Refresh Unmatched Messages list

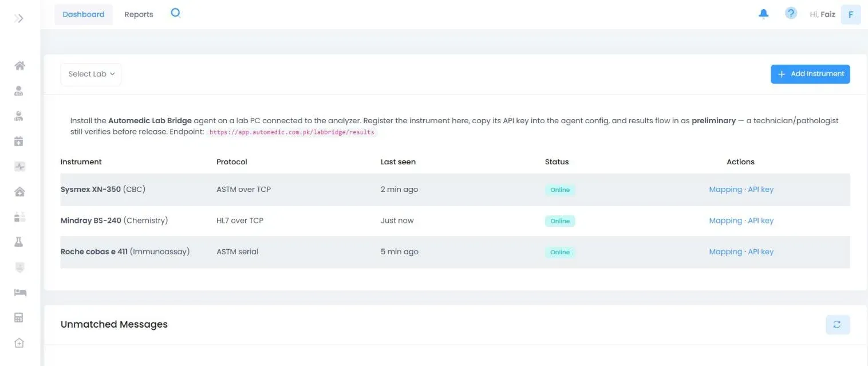click(x=838, y=325)
